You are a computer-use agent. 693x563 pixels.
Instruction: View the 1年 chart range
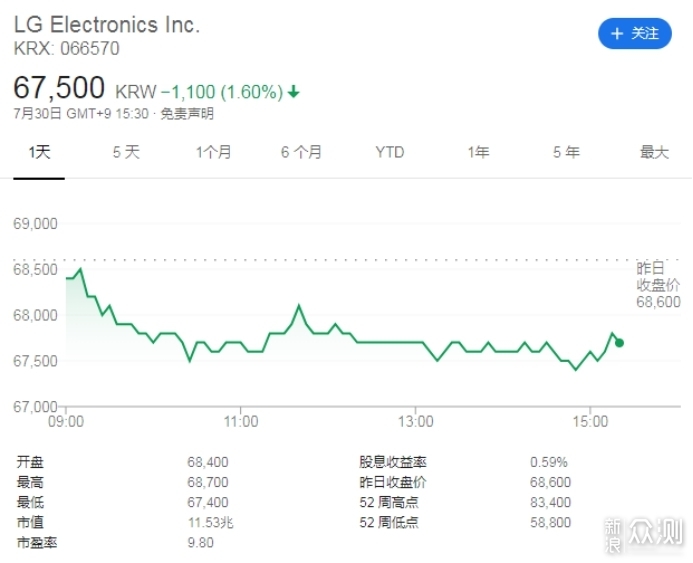point(478,152)
